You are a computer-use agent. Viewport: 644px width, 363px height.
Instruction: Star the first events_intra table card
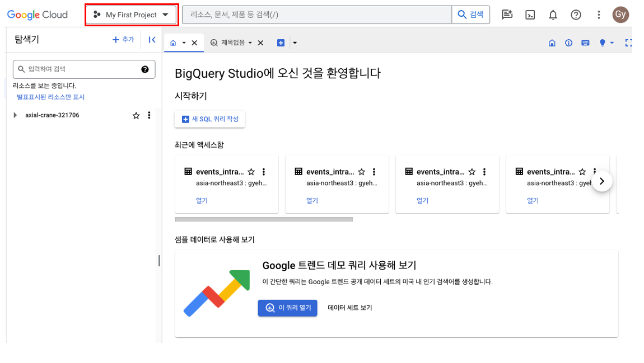(x=251, y=172)
